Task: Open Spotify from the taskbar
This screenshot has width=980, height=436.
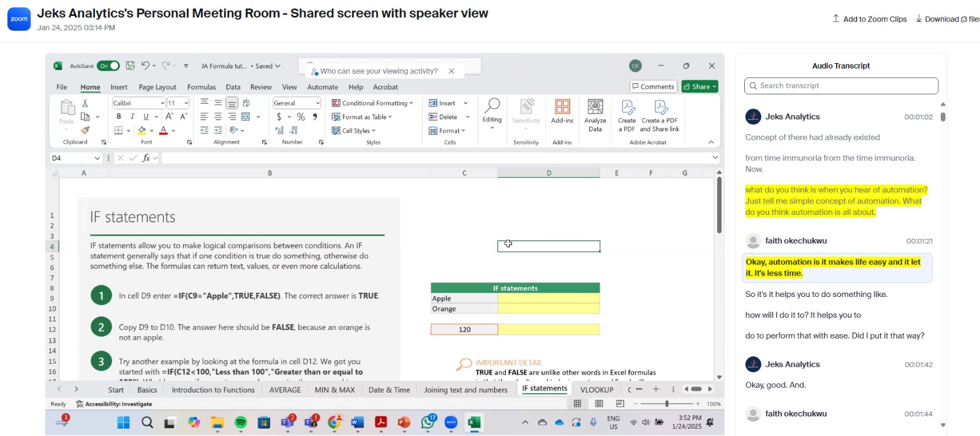Action: (241, 423)
